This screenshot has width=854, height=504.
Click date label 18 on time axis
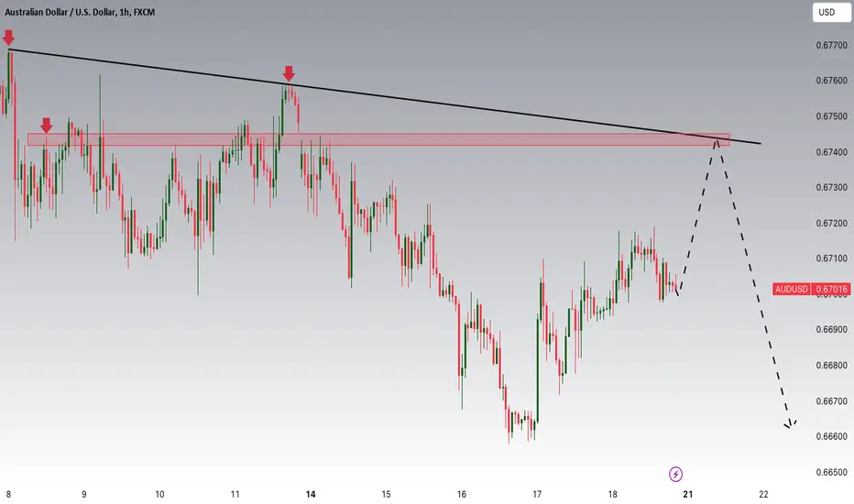tap(613, 494)
